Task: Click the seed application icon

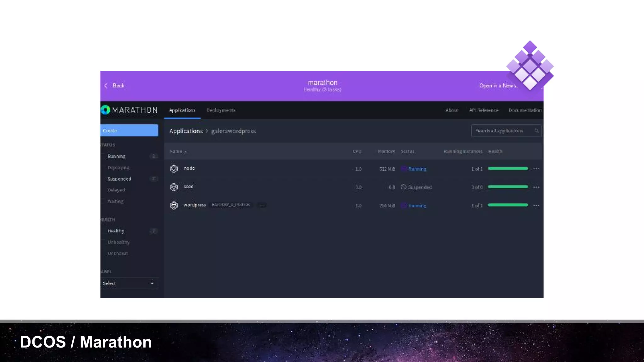Action: [174, 187]
